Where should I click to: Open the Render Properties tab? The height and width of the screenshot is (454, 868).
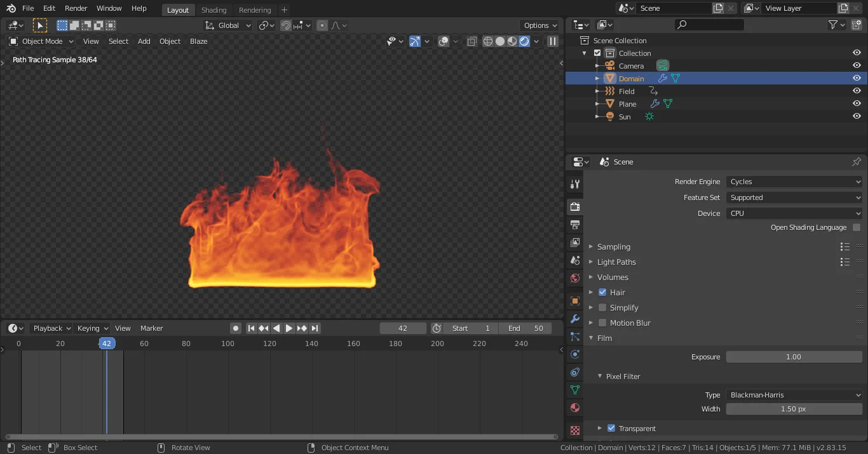click(574, 206)
